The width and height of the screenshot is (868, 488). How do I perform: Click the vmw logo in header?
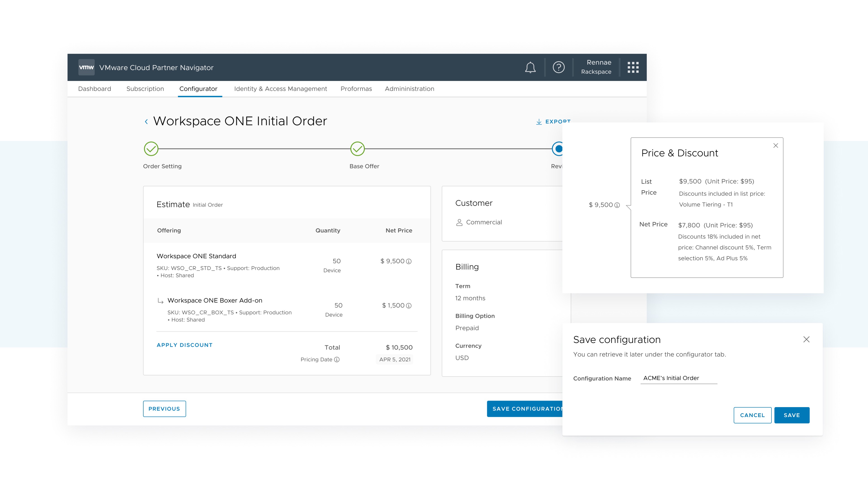[x=86, y=67]
